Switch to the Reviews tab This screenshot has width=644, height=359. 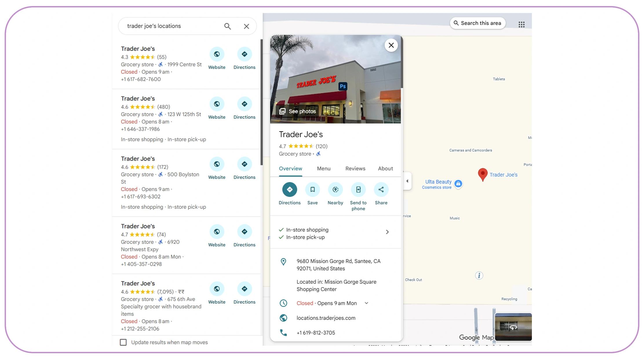[355, 168]
